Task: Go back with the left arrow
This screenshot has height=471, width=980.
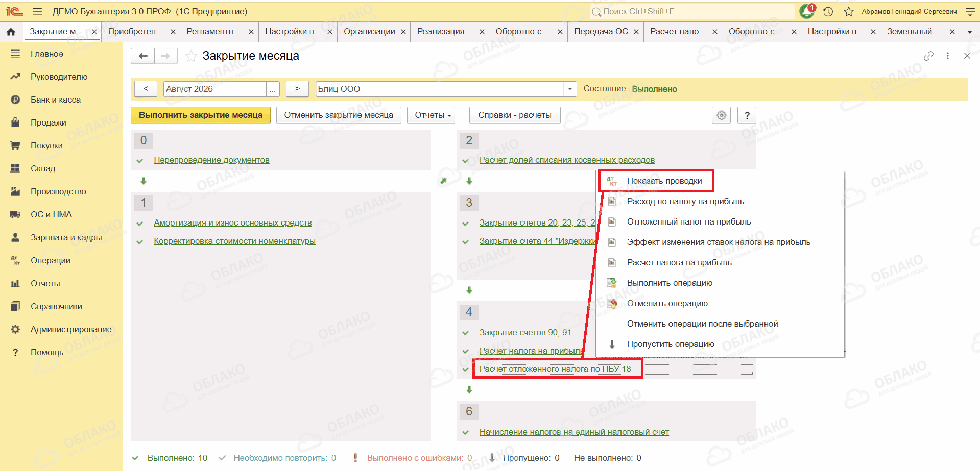Action: pyautogui.click(x=143, y=56)
